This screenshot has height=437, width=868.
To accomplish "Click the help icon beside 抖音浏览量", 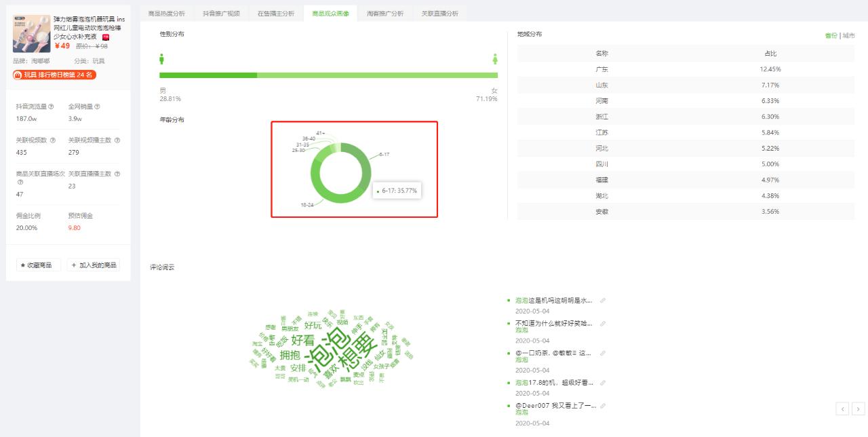I will [x=52, y=106].
